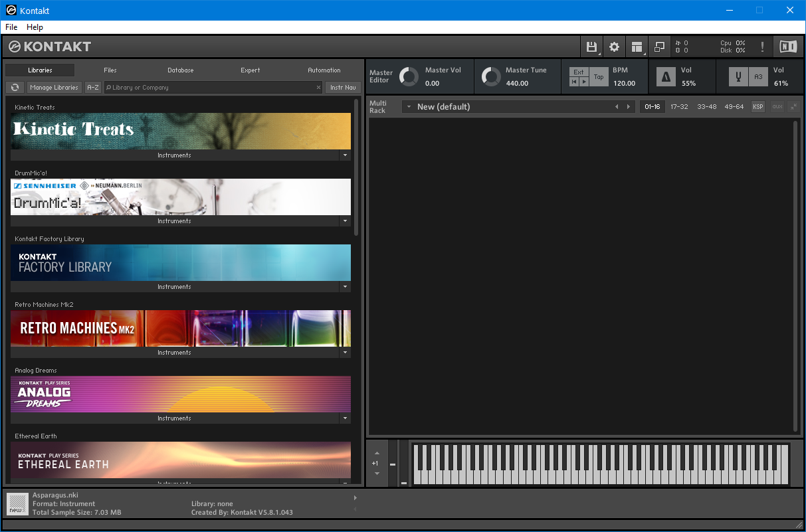The width and height of the screenshot is (806, 532).
Task: Open the Help menu
Action: pyautogui.click(x=35, y=27)
